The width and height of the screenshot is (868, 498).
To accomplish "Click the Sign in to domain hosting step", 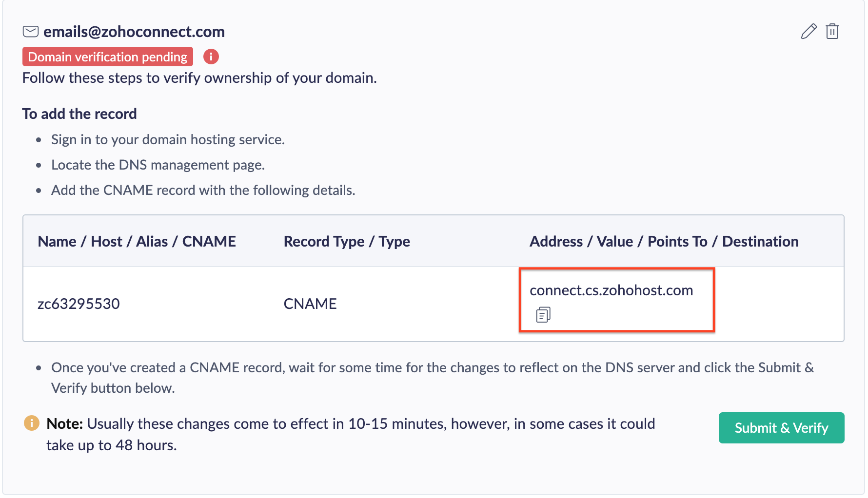I will click(168, 140).
